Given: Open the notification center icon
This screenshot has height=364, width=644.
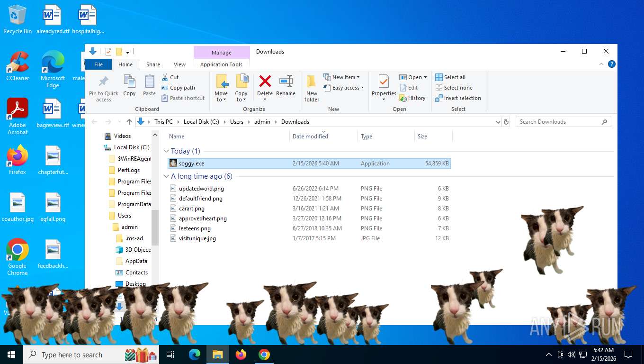Looking at the screenshot, I should [628, 355].
